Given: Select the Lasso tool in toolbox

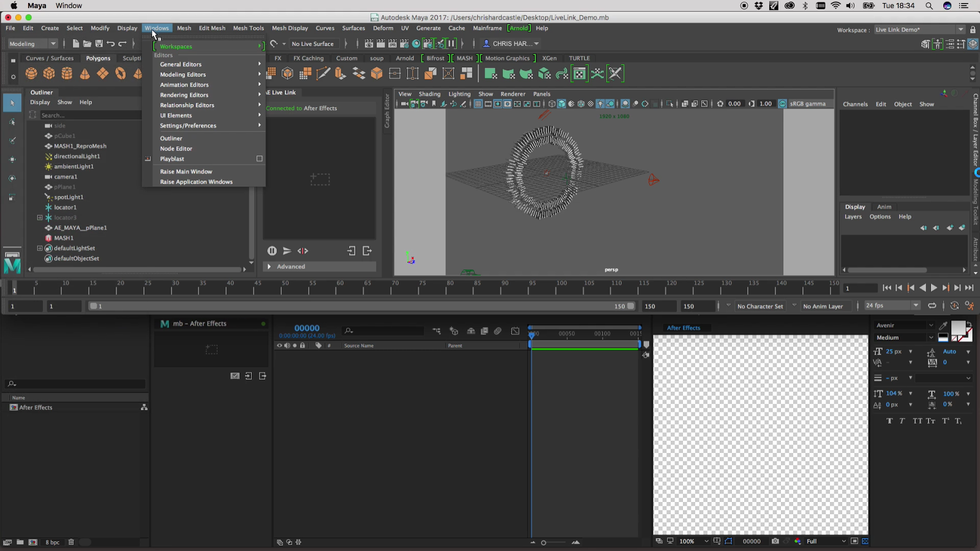Looking at the screenshot, I should point(12,122).
